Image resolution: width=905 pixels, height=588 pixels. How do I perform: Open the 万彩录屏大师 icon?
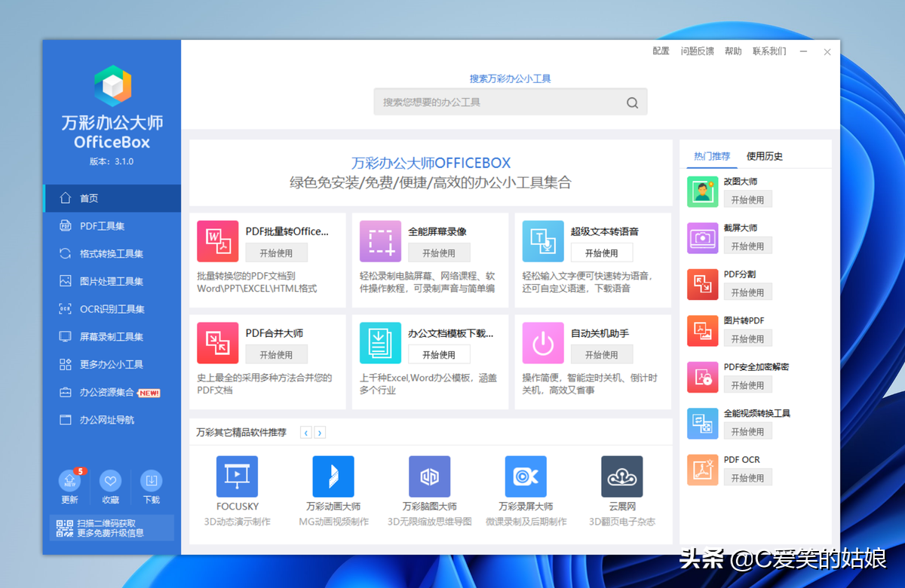point(526,476)
